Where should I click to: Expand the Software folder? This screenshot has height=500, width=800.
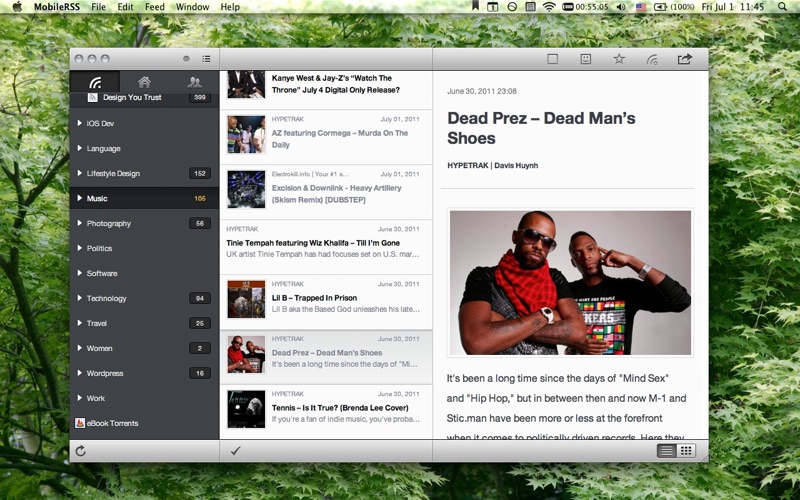(x=80, y=273)
